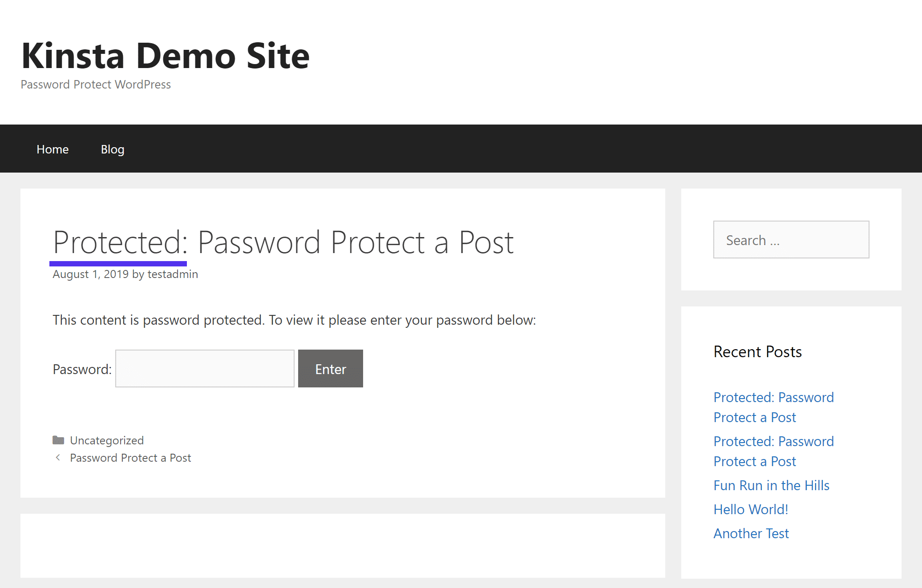Click the Hello World recent post link
The height and width of the screenshot is (588, 922).
(750, 509)
